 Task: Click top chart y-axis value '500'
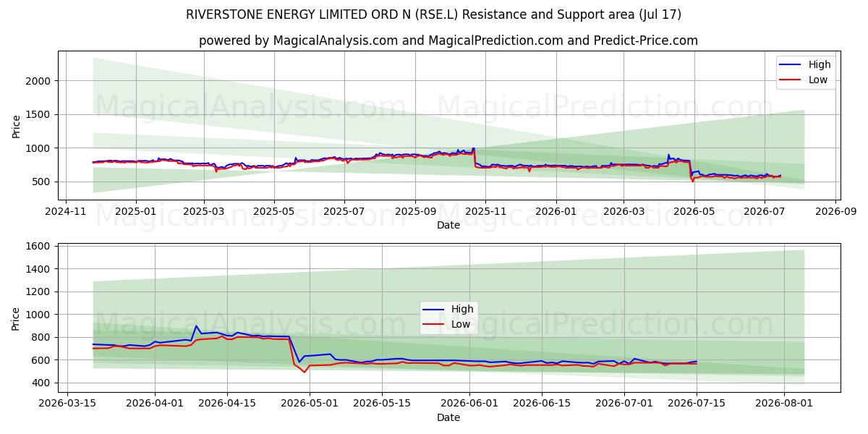pyautogui.click(x=42, y=182)
